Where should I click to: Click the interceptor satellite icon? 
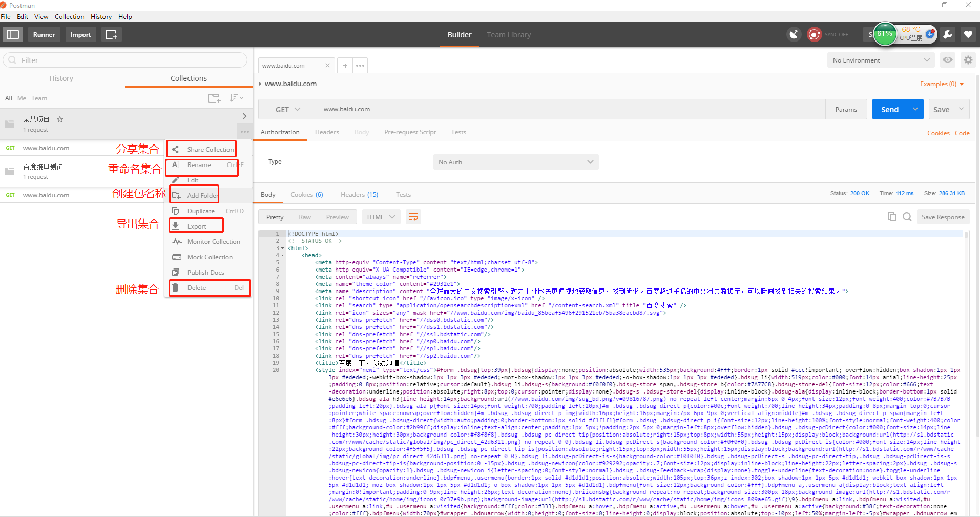tap(794, 34)
